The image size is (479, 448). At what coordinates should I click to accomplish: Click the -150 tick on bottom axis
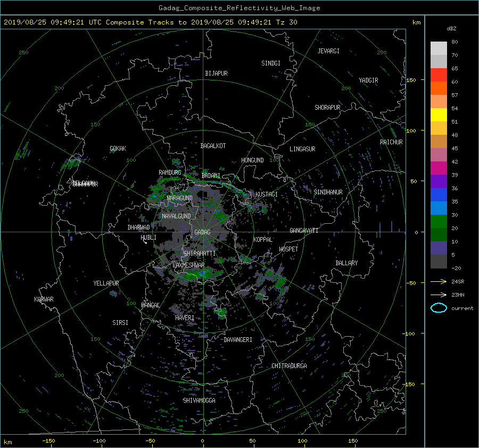coord(48,441)
